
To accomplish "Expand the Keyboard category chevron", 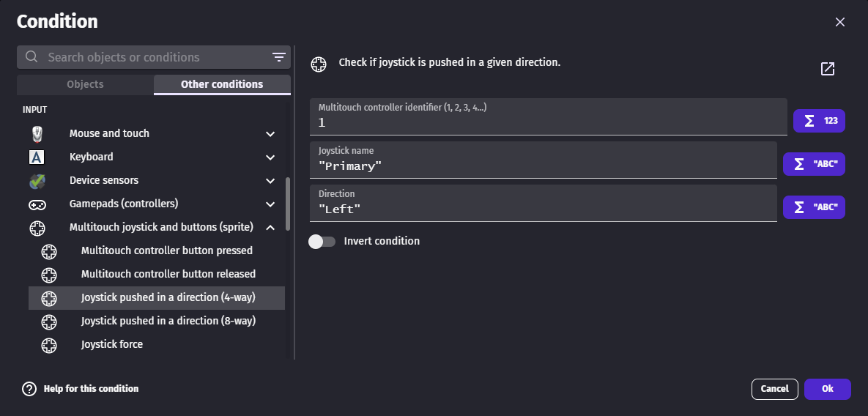I will pyautogui.click(x=270, y=157).
